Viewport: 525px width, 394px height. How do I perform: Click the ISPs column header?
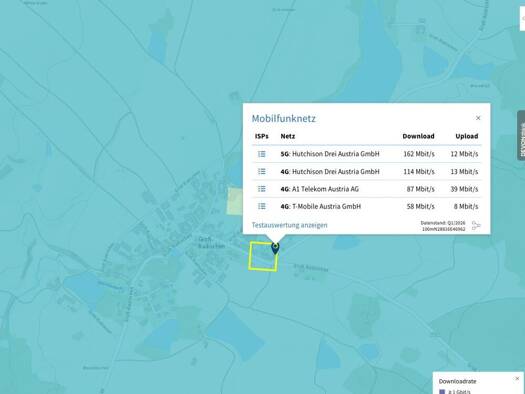[261, 136]
